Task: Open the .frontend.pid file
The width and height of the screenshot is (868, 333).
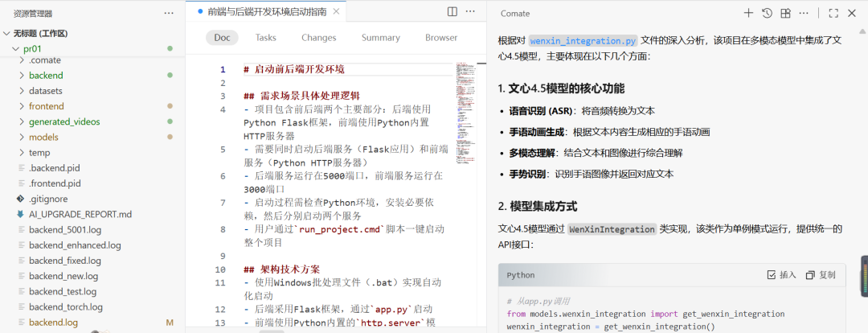Action: click(55, 183)
